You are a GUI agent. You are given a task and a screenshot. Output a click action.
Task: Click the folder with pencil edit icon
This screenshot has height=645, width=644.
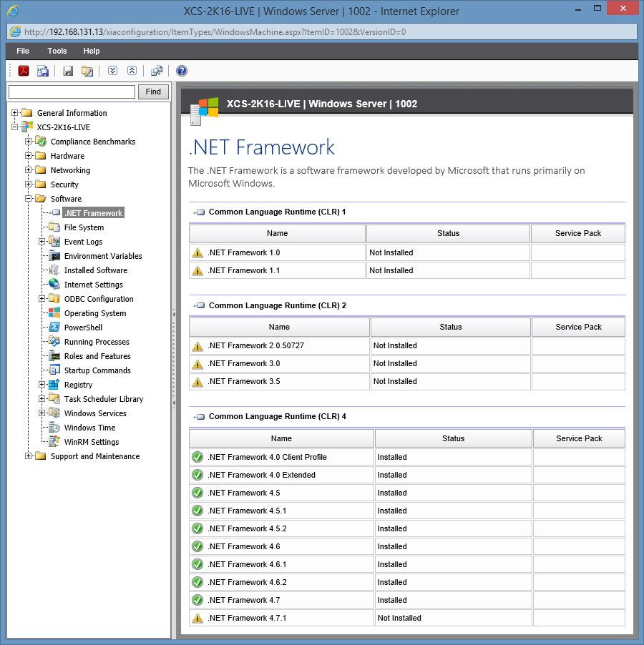(x=87, y=71)
